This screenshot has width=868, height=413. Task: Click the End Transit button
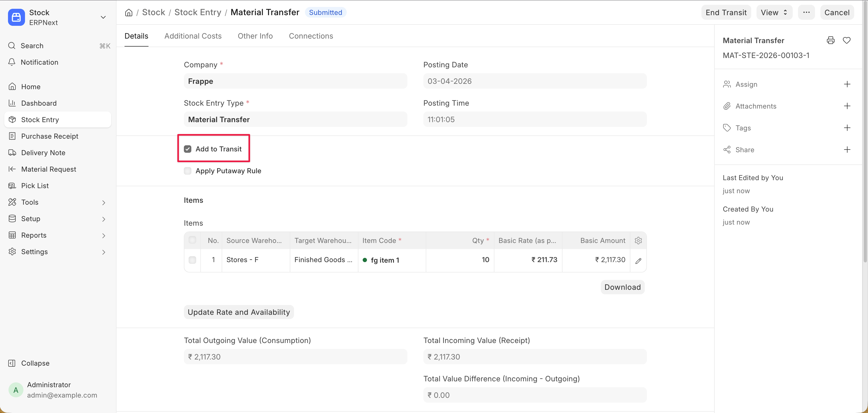pyautogui.click(x=726, y=13)
